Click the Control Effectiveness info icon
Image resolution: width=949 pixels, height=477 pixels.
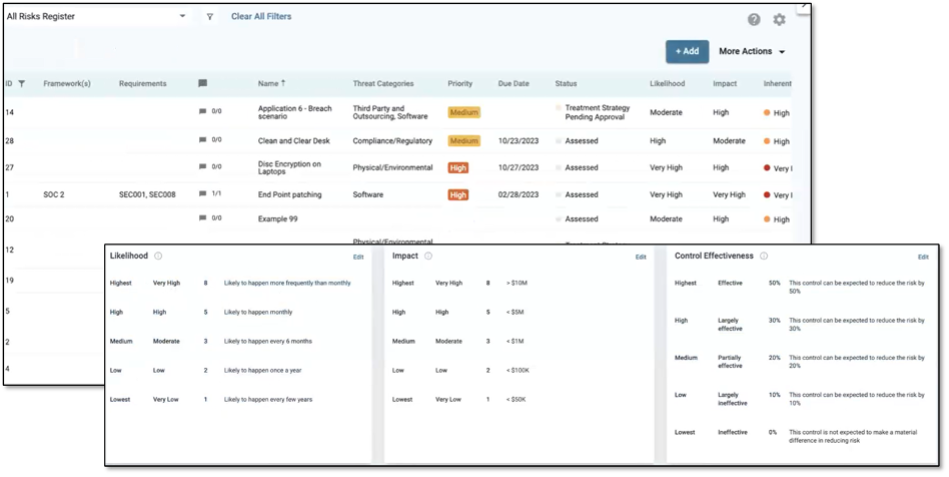(764, 256)
